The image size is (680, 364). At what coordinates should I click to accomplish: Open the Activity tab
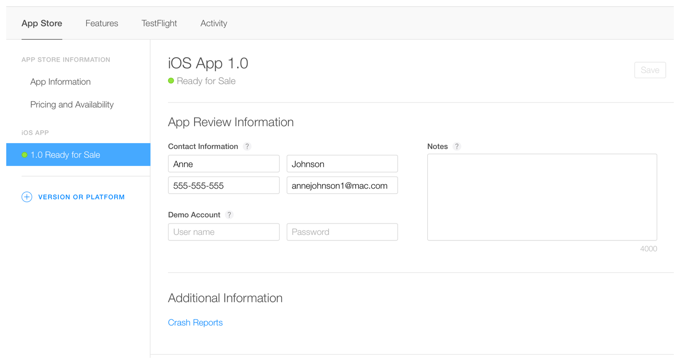(x=213, y=23)
